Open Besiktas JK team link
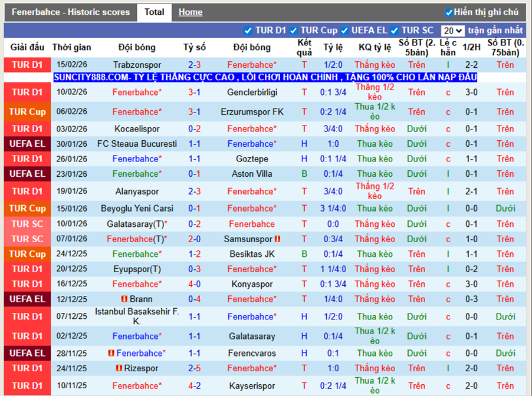Viewport: 532px width, 396px height. 252,254
